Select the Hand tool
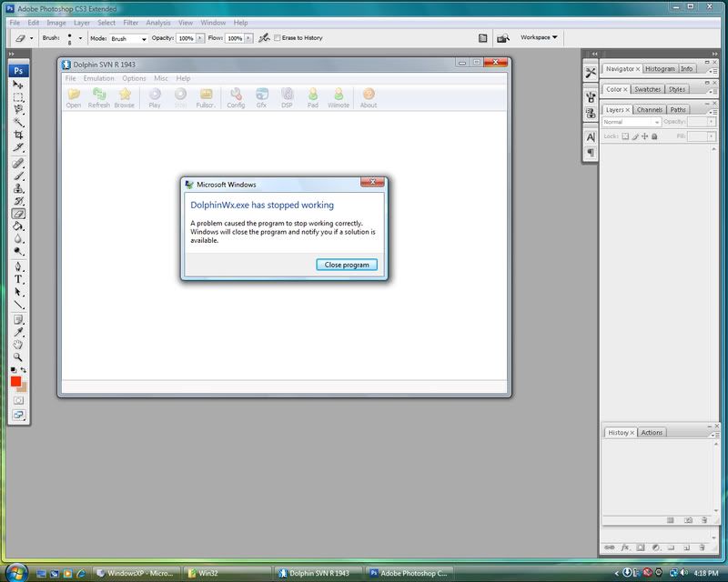This screenshot has height=582, width=728. click(x=18, y=345)
